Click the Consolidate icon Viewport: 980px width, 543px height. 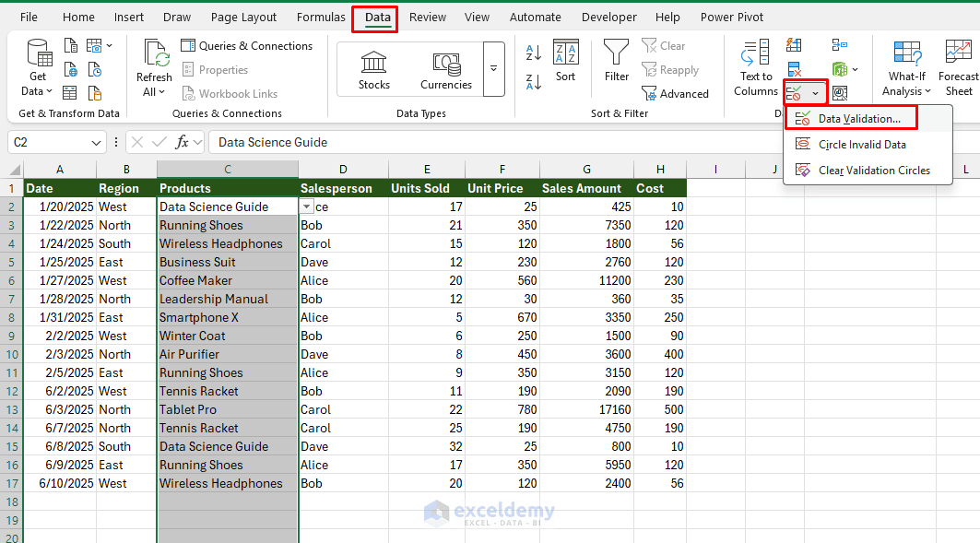[839, 45]
